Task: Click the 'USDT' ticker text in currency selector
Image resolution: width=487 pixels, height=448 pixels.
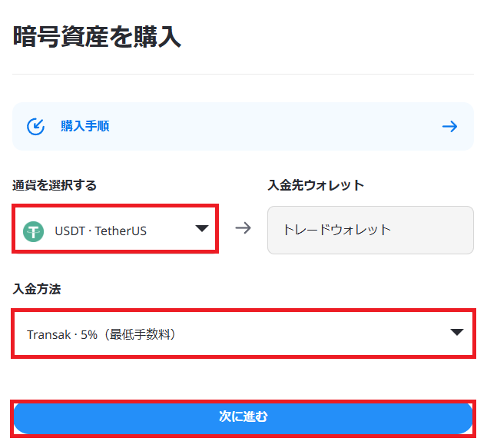Action: point(70,231)
